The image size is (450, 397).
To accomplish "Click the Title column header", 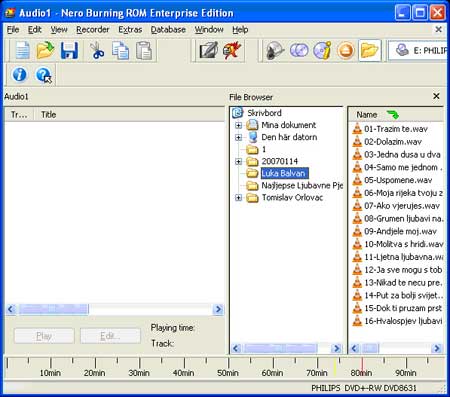I will [x=129, y=115].
